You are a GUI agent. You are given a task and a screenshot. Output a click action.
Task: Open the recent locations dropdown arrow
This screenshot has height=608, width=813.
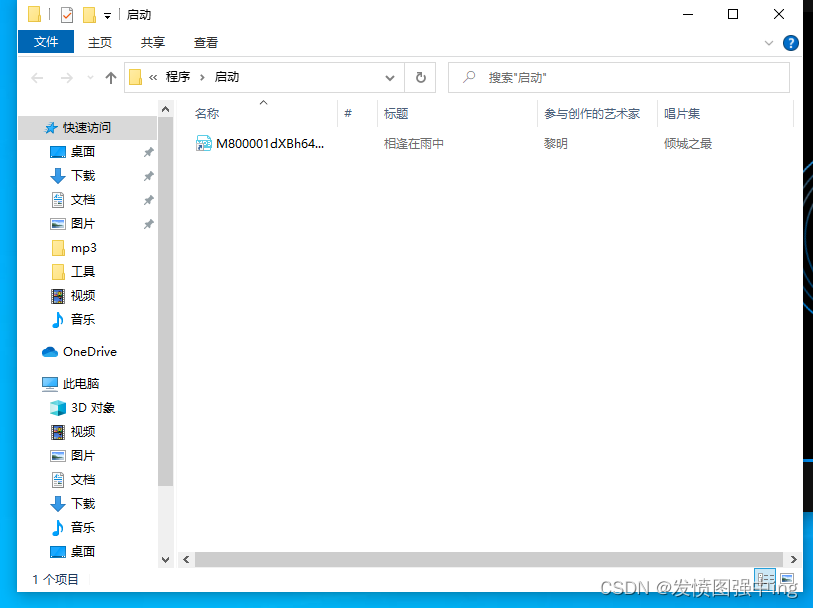coord(90,78)
